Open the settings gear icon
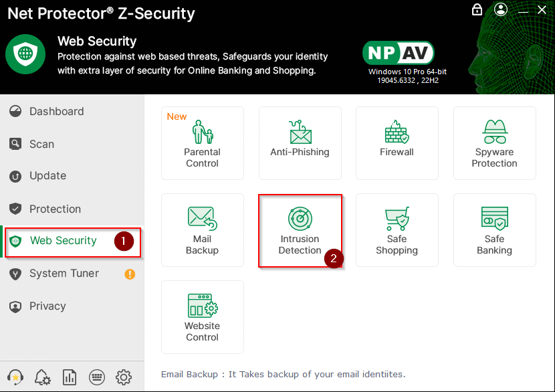This screenshot has width=555, height=392. tap(124, 377)
